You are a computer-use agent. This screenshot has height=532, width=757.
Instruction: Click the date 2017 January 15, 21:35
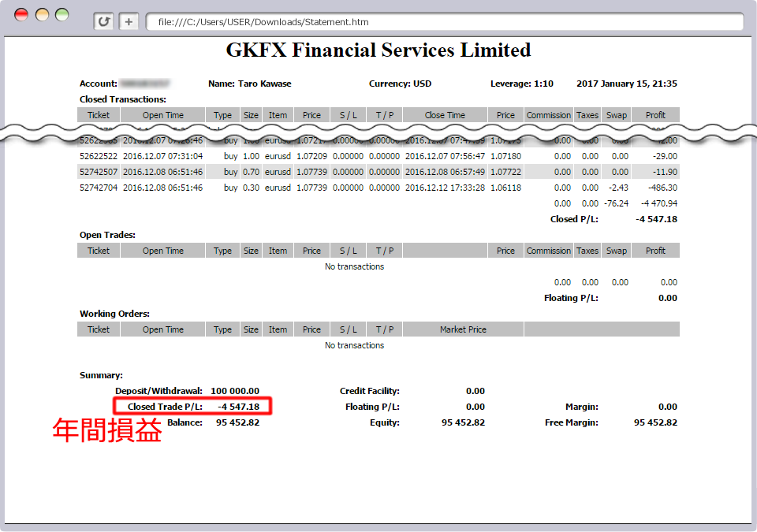[627, 84]
